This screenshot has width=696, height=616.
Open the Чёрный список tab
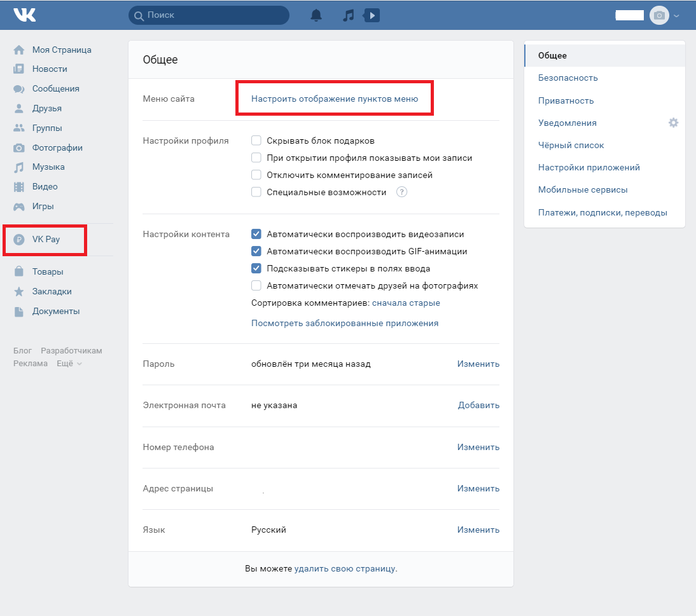click(604, 145)
